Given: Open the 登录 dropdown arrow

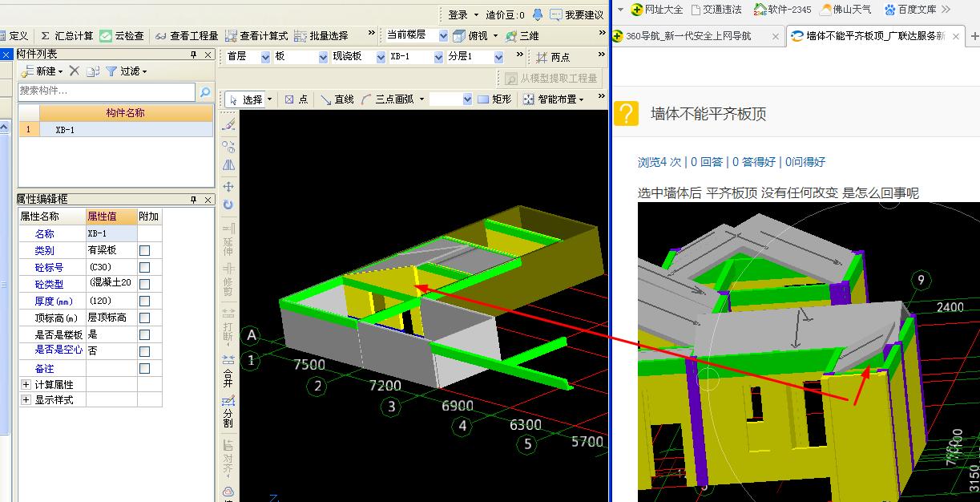Looking at the screenshot, I should (476, 15).
